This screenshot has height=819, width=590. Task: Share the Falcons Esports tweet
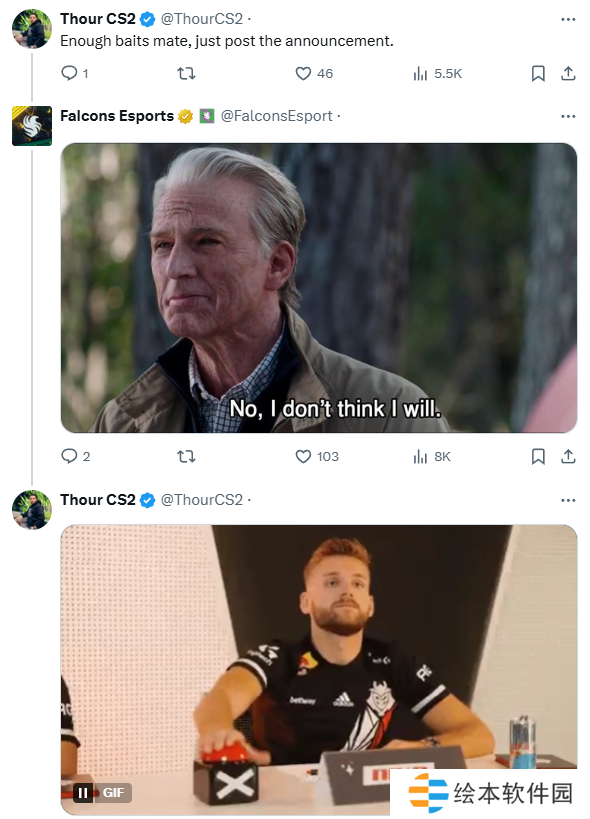[568, 457]
